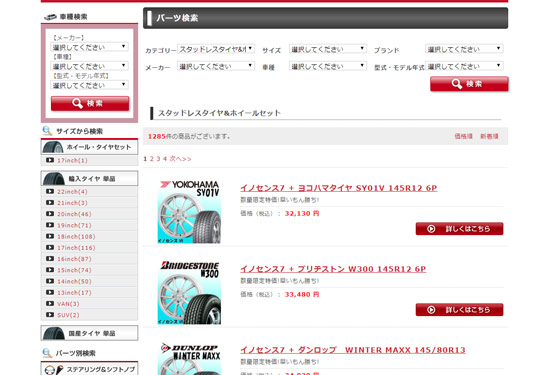Open the ブランド brand dropdown
Image resolution: width=550 pixels, height=375 pixels.
464,49
